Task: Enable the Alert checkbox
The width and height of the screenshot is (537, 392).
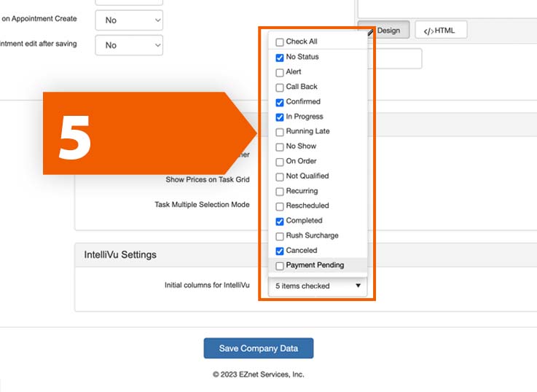Action: coord(280,72)
